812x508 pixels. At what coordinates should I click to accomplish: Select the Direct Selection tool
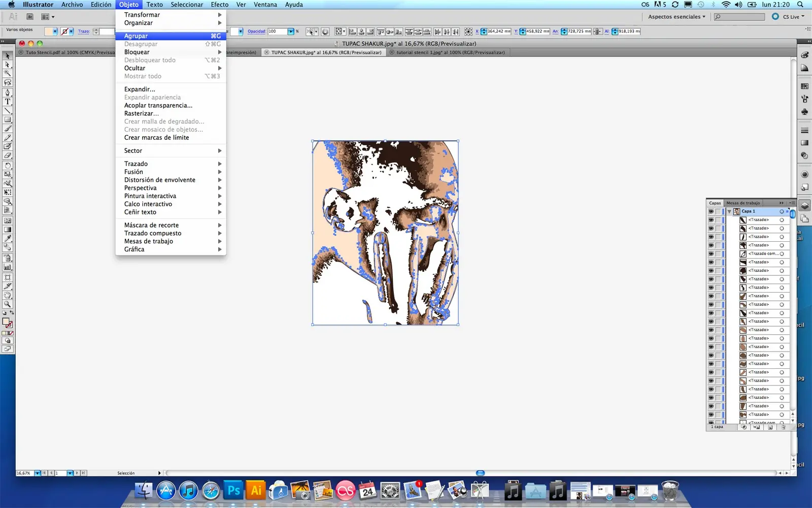pyautogui.click(x=8, y=65)
